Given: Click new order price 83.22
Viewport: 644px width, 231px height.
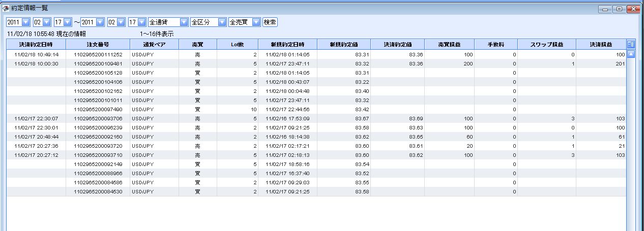Looking at the screenshot, I should [x=362, y=82].
